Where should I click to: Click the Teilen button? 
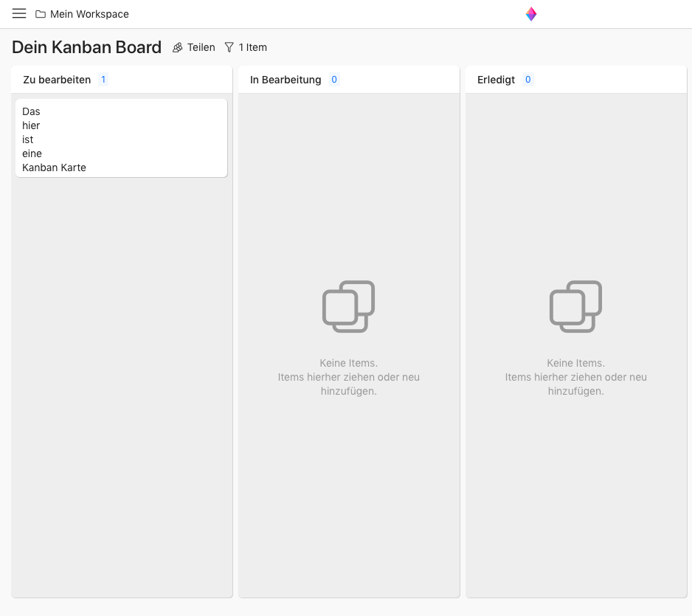[x=194, y=48]
